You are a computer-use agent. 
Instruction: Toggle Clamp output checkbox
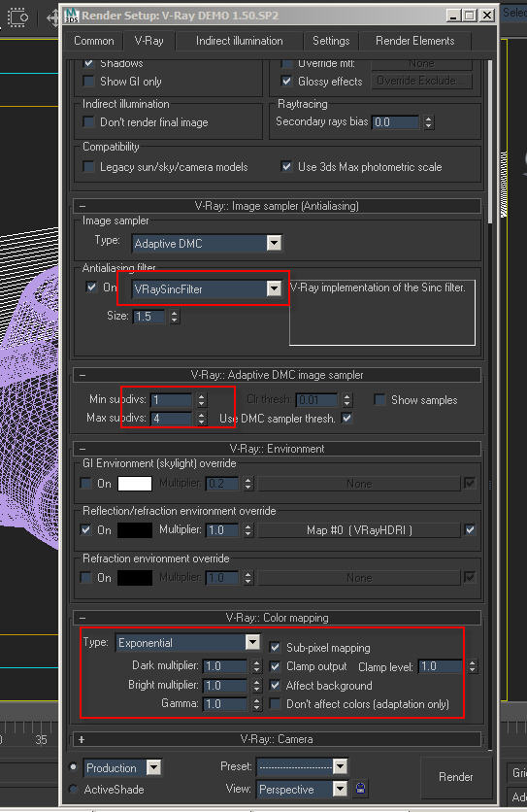coord(275,666)
